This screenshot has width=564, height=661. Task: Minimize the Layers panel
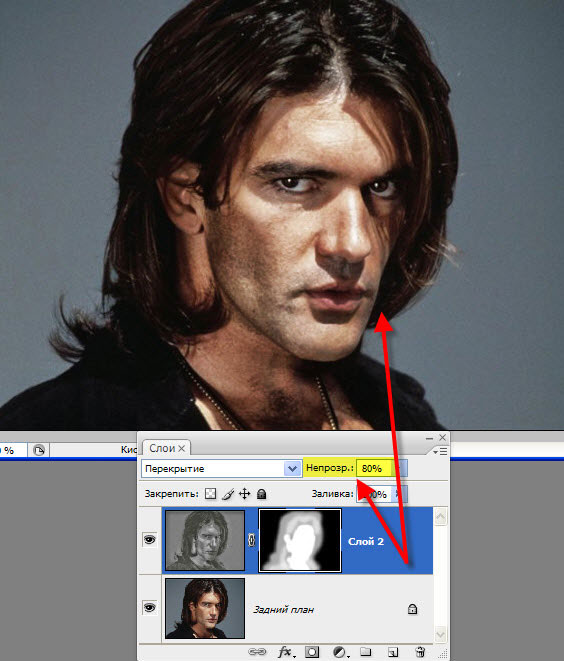(x=430, y=438)
